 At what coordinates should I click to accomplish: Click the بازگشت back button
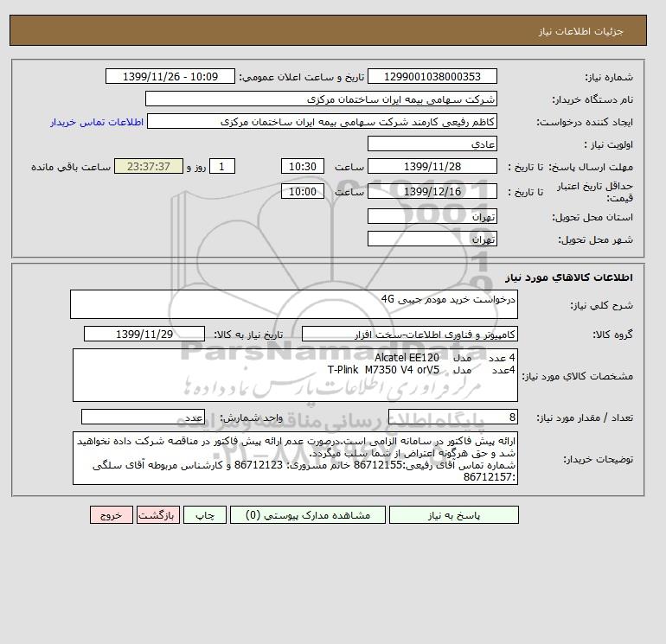[158, 514]
